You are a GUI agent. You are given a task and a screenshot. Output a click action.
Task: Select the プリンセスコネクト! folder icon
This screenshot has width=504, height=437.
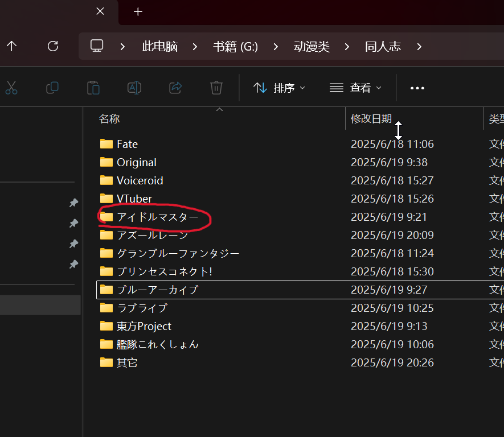click(106, 271)
